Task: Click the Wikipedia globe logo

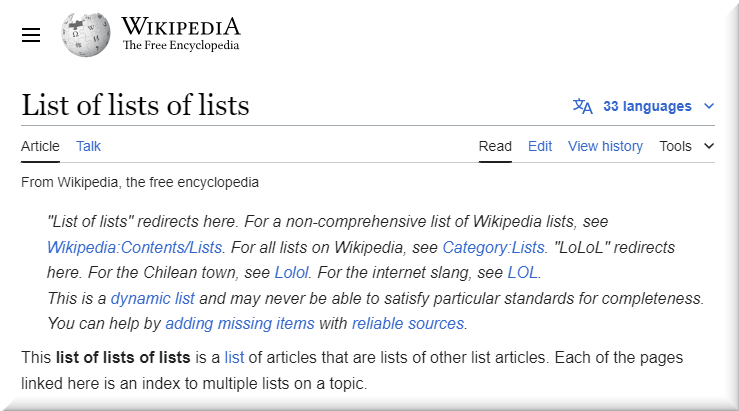Action: [x=86, y=34]
